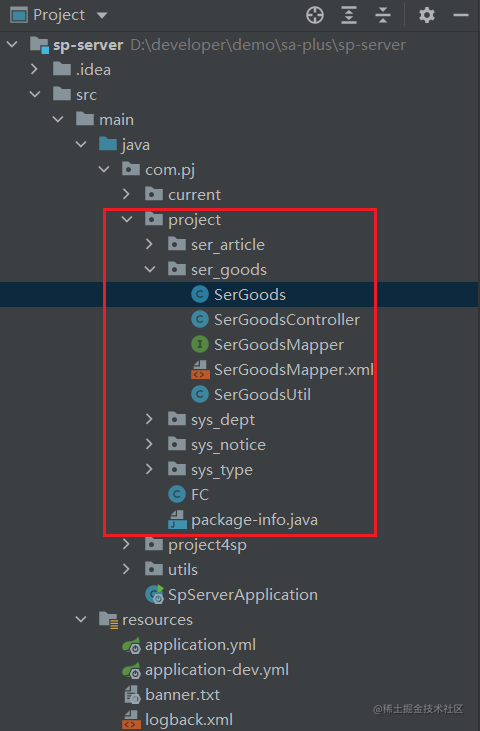Click the banner.txt file icon

coord(132,695)
